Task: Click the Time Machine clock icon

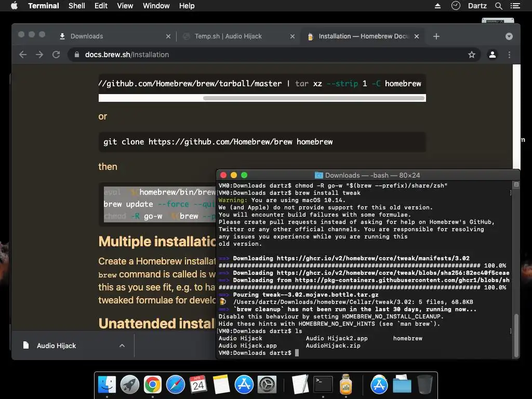Action: [x=456, y=6]
